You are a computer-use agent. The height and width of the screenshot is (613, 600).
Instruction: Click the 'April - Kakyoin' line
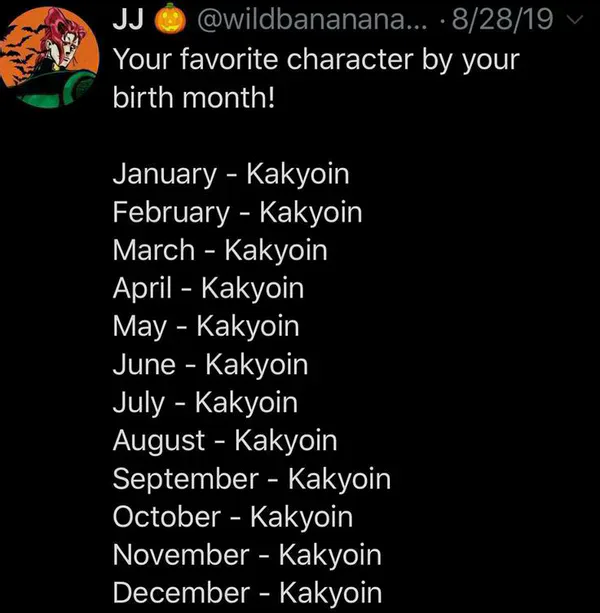(208, 288)
